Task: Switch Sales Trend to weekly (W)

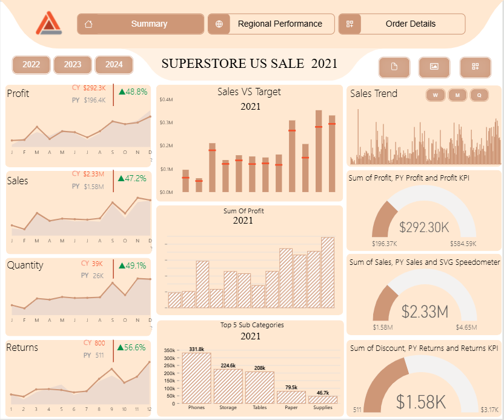Action: [x=436, y=95]
